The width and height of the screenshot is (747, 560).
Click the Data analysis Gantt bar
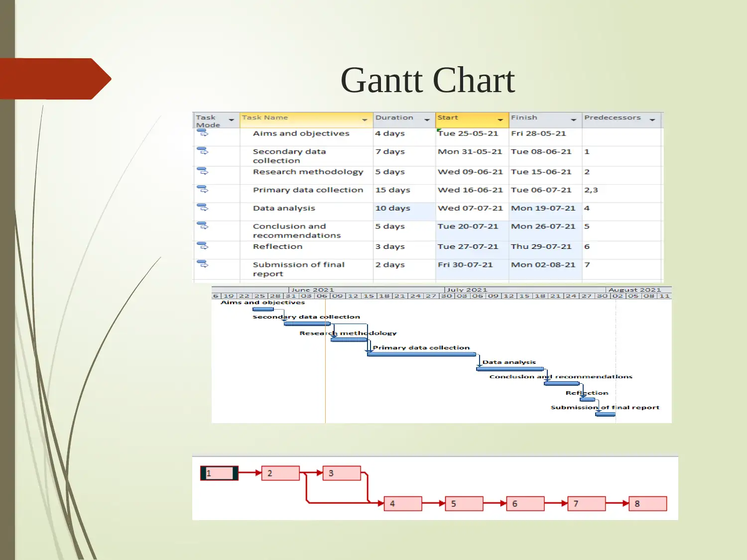point(510,369)
